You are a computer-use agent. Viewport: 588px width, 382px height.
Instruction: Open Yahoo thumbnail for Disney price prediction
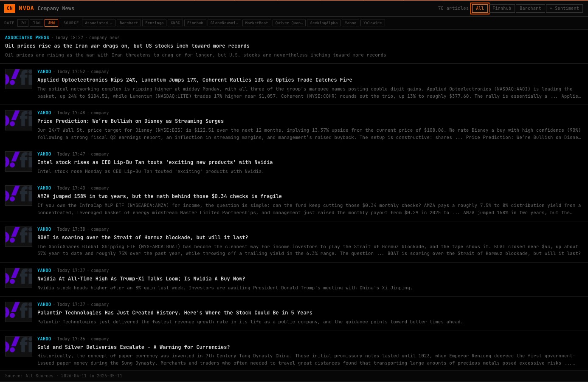(19, 120)
